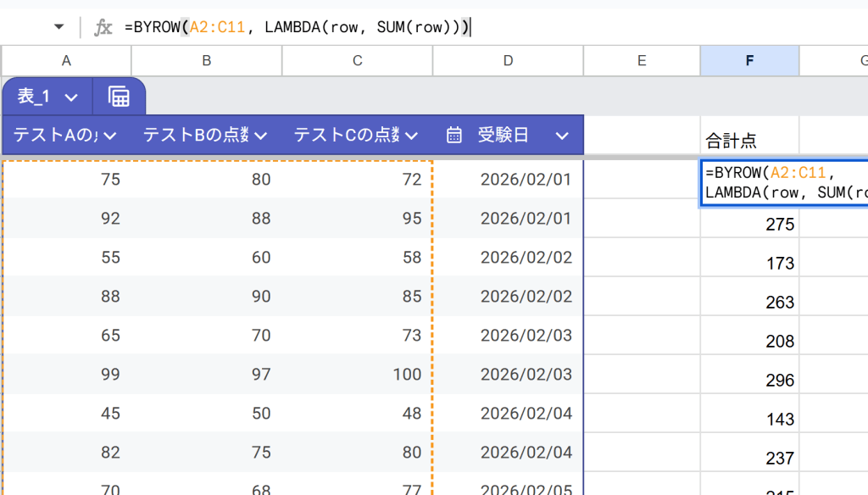Select cell with value 50
Image resolution: width=868 pixels, height=495 pixels.
pyautogui.click(x=207, y=414)
